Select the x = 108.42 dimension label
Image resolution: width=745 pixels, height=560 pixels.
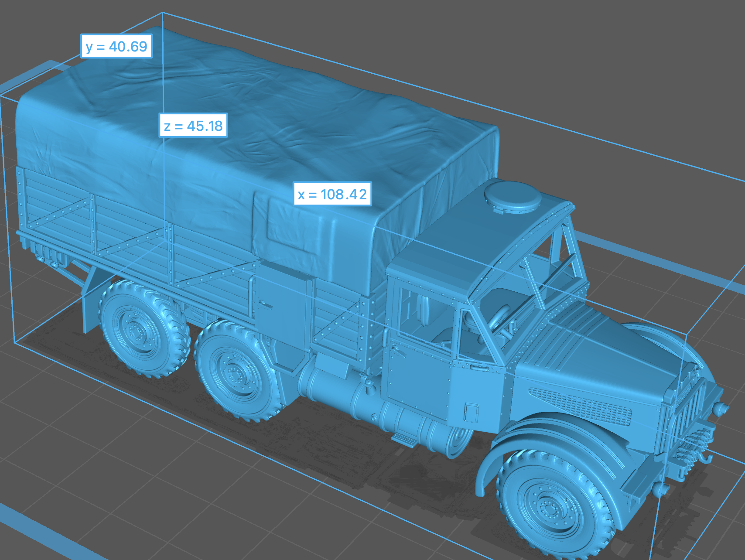pos(332,194)
